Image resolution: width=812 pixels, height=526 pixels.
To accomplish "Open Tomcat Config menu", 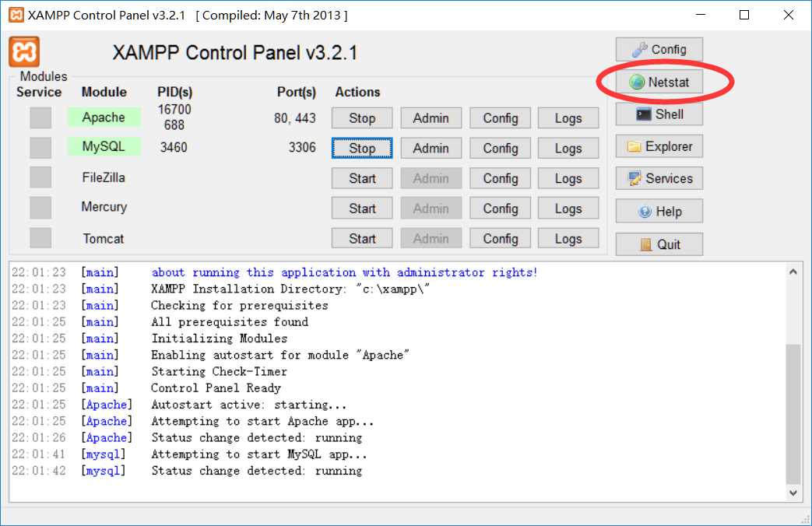I will tap(501, 238).
